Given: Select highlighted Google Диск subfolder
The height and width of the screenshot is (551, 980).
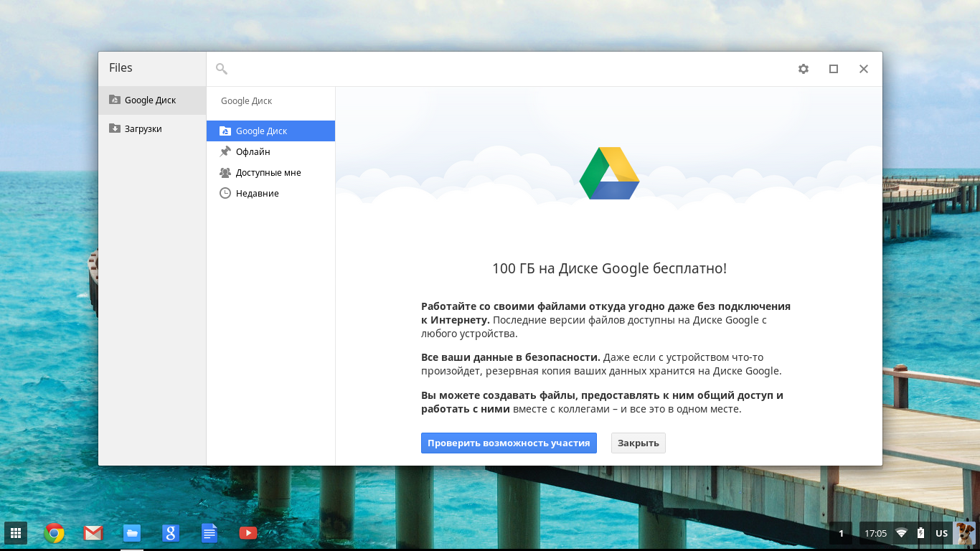Looking at the screenshot, I should (x=270, y=131).
